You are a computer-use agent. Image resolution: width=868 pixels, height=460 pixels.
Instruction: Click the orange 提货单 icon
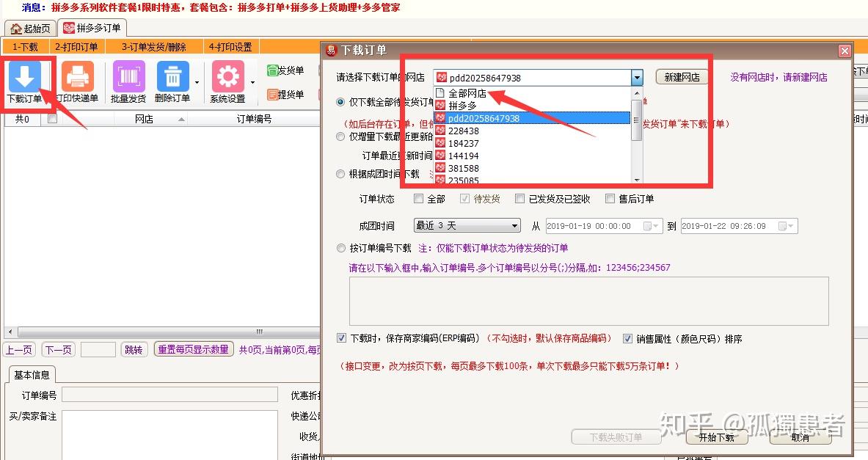tap(273, 95)
